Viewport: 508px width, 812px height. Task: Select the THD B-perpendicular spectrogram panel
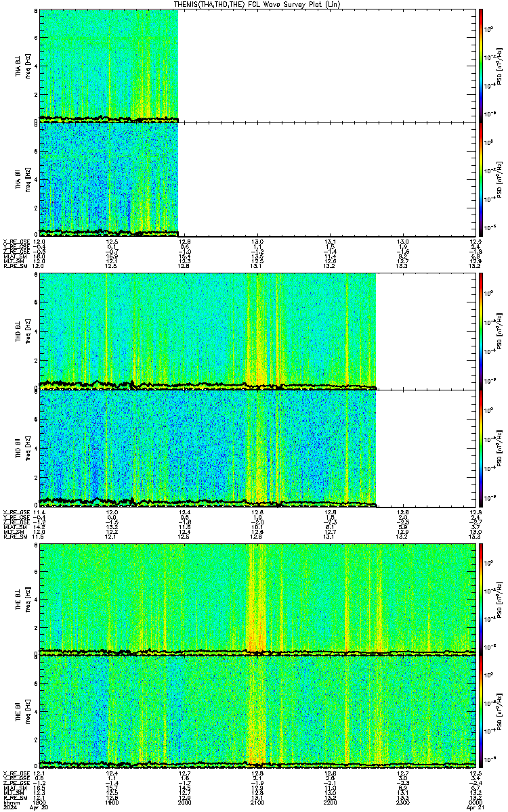pyautogui.click(x=257, y=331)
